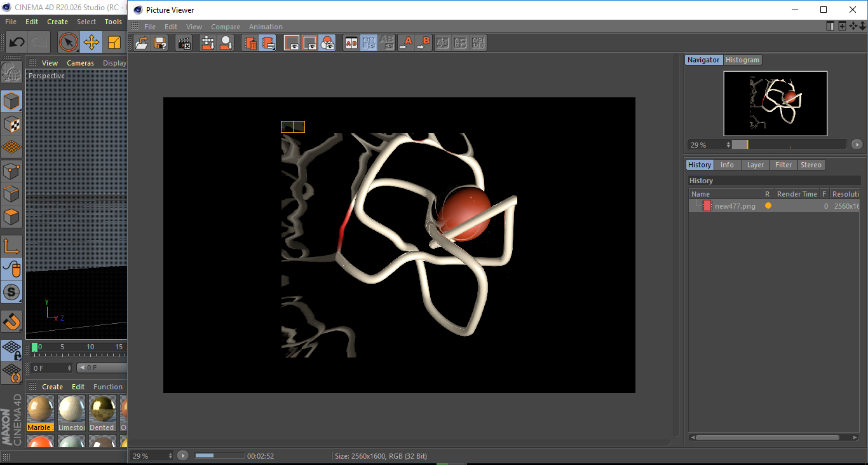Screen dimensions: 868x465
Task: Open the Picture Viewer Edit menu
Action: click(x=171, y=27)
